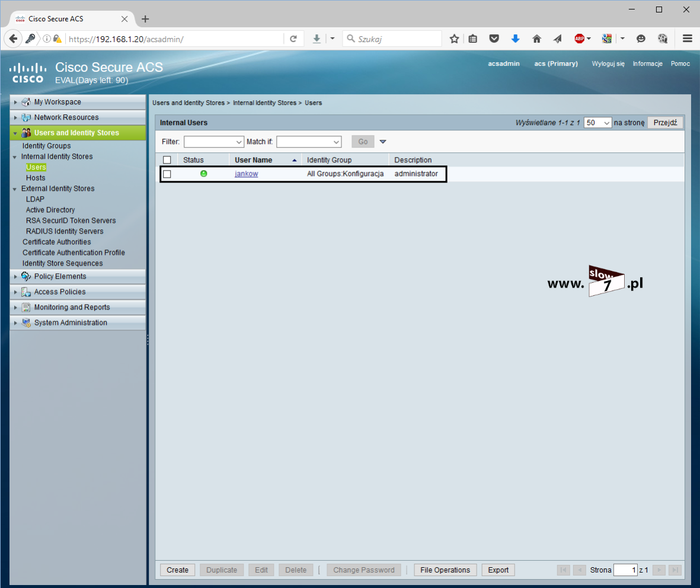Click the Internal Identity Stores breadcrumb
700x588 pixels.
click(264, 103)
